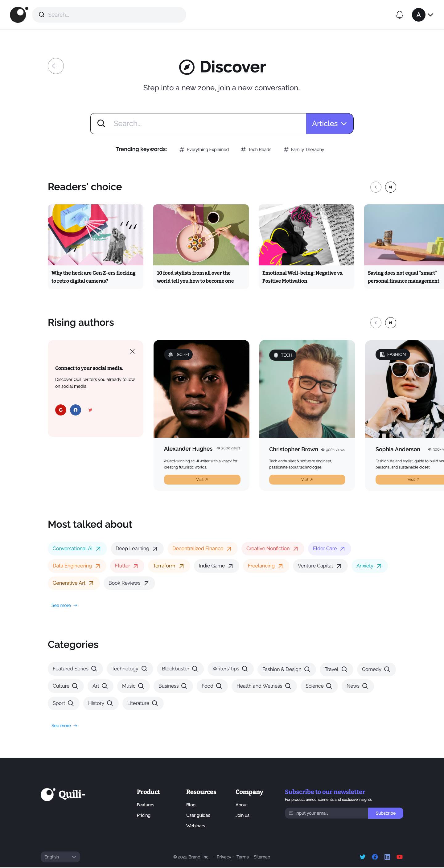Viewport: 444px width, 868px height.
Task: Open the Conversational AI topic tag
Action: (x=76, y=549)
